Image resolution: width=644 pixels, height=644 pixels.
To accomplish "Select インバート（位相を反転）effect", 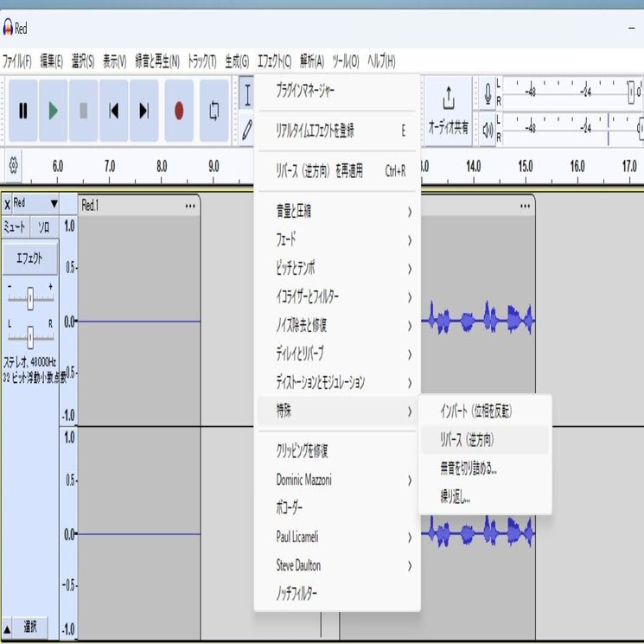I will point(485,411).
